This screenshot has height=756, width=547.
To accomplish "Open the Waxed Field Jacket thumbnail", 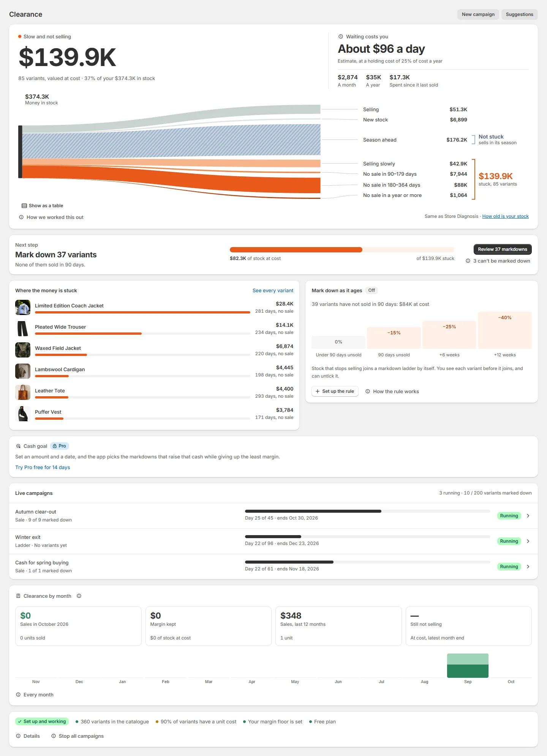I will tap(23, 350).
